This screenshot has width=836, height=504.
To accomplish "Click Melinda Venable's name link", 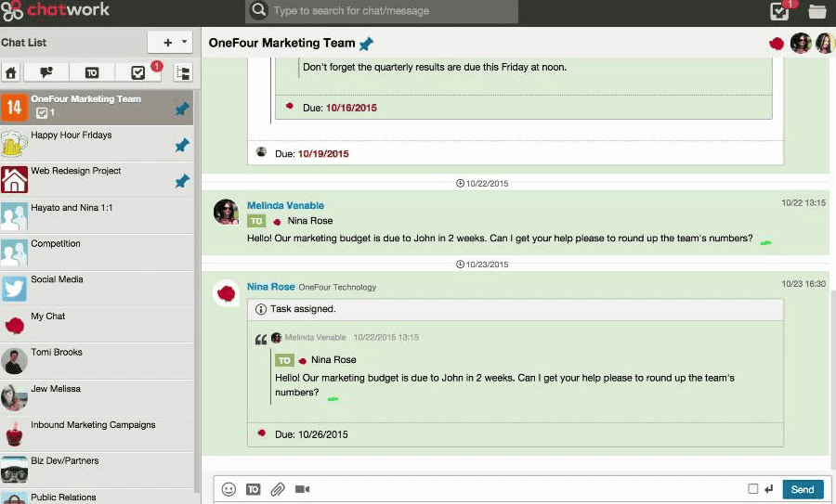I will pyautogui.click(x=285, y=205).
